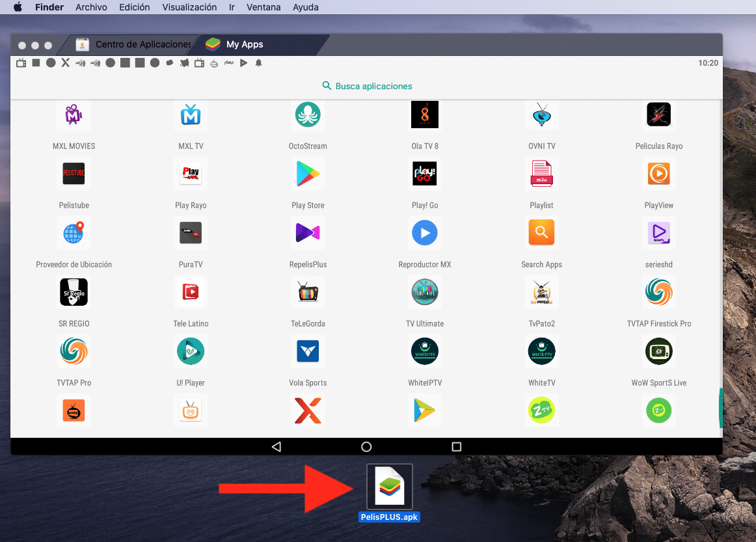Open the Play Store app
756x542 pixels.
[308, 174]
